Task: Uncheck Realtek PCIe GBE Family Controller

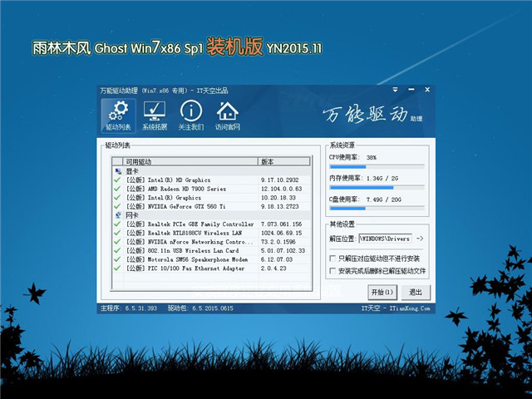Action: point(117,224)
